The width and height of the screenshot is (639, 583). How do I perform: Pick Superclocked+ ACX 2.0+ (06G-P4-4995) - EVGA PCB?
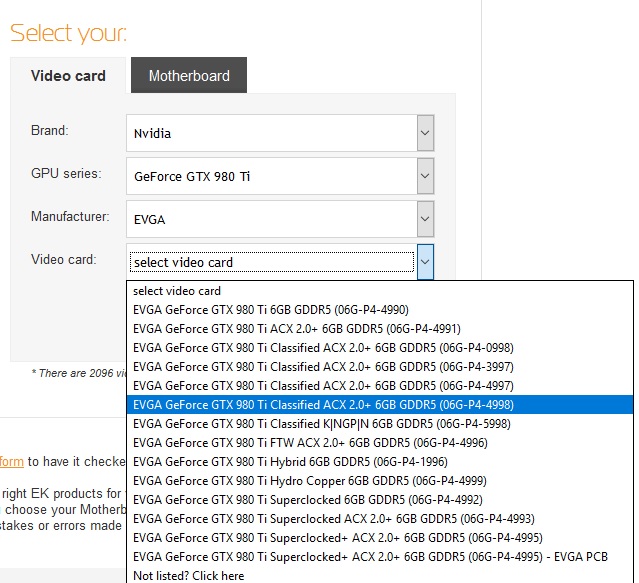tap(380, 557)
